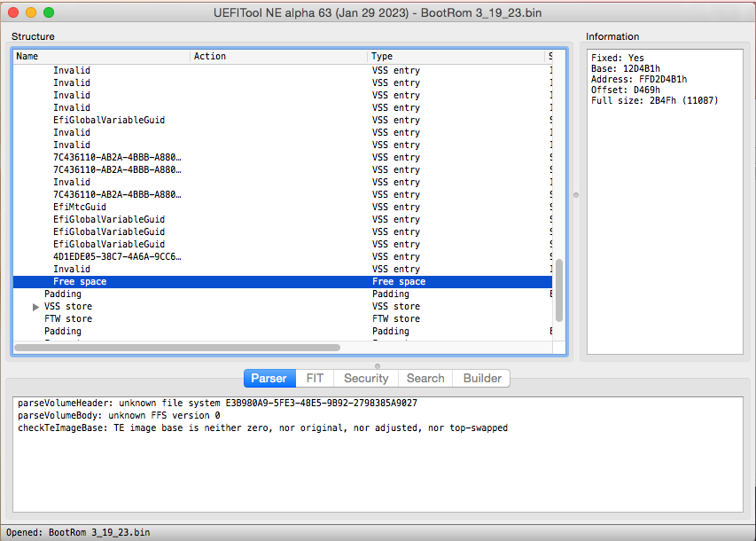Click the splitter handle above the Parser tabs
This screenshot has height=541, width=756.
tap(378, 366)
